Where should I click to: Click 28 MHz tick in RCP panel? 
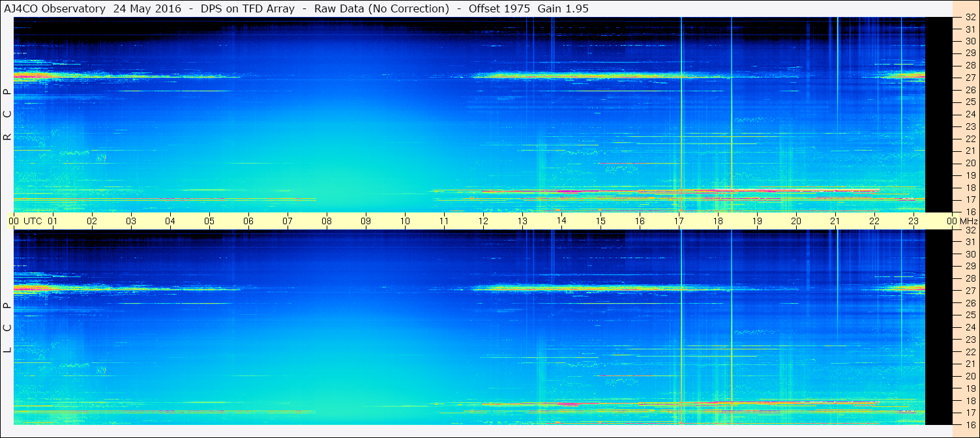(970, 65)
